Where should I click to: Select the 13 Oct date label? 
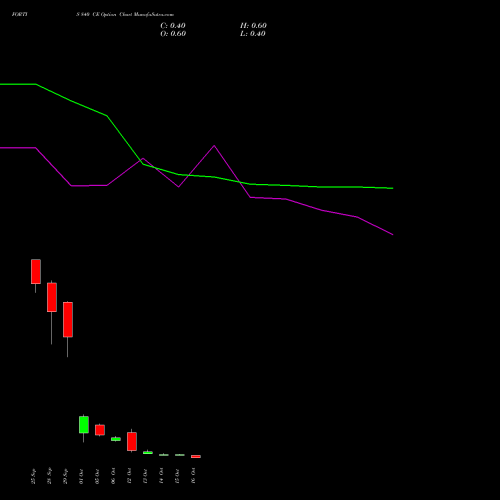point(145,476)
